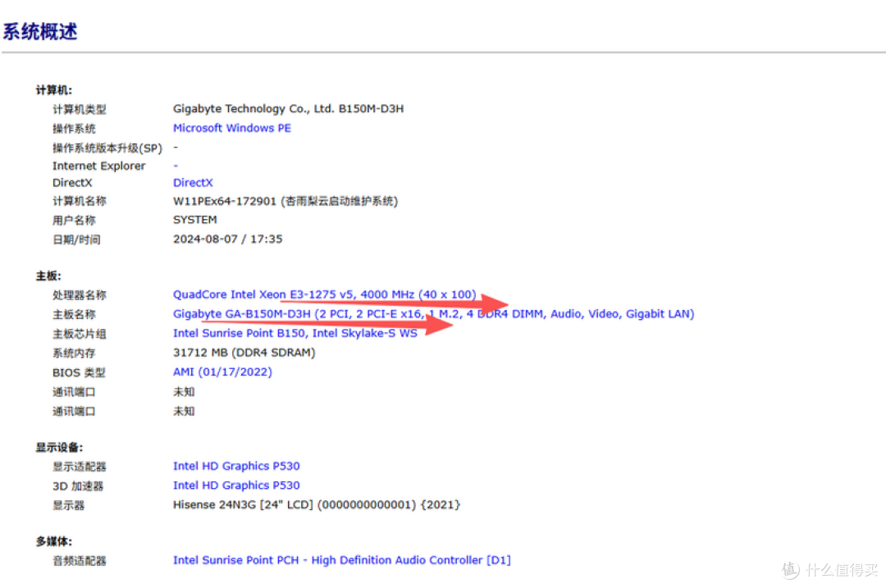
Task: Click the 处理器名称 label
Action: 80,295
